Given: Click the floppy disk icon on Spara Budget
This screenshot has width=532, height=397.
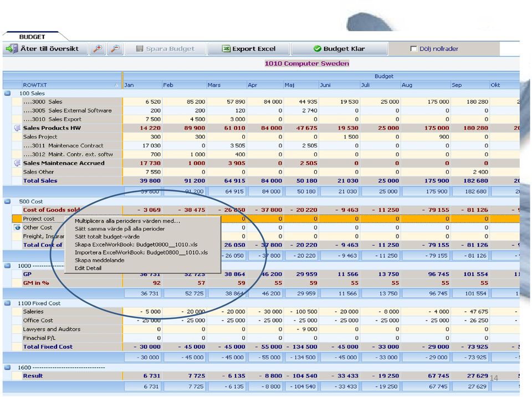Looking at the screenshot, I should (x=140, y=49).
